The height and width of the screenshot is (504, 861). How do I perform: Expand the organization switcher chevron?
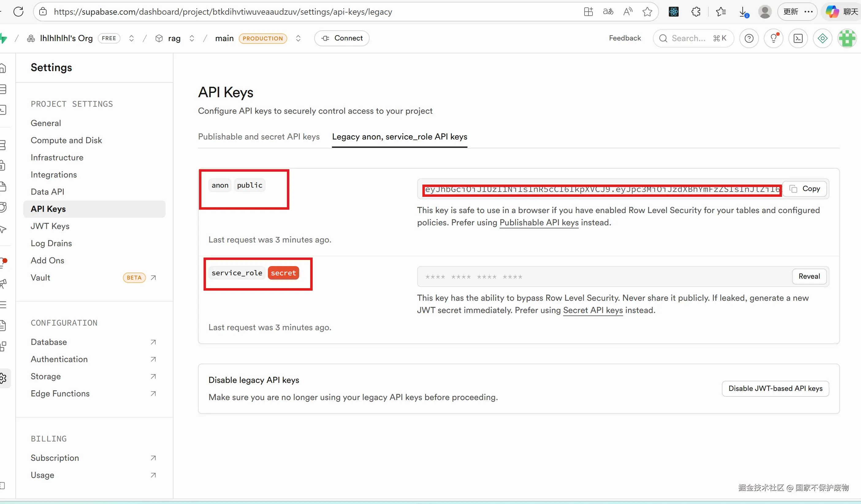tap(131, 38)
